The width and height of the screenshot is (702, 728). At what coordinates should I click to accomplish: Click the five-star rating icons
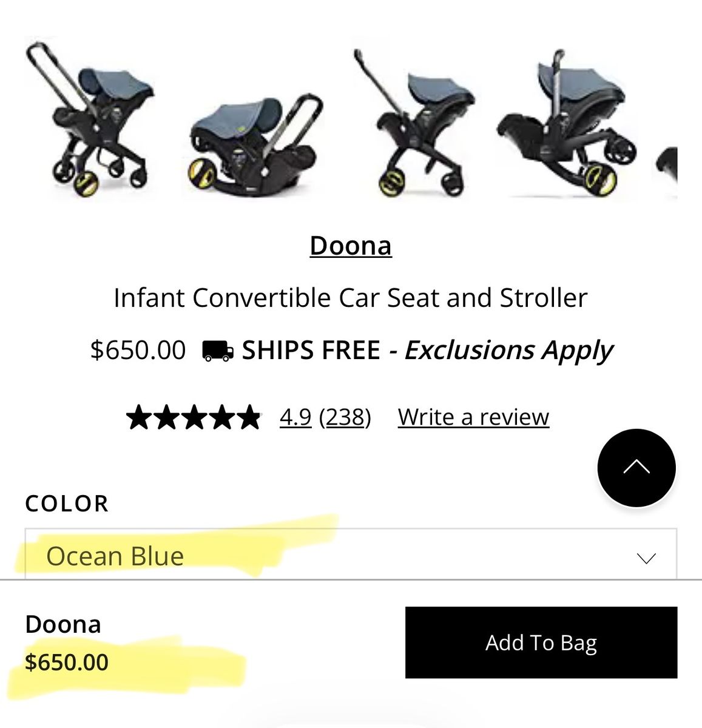click(194, 418)
